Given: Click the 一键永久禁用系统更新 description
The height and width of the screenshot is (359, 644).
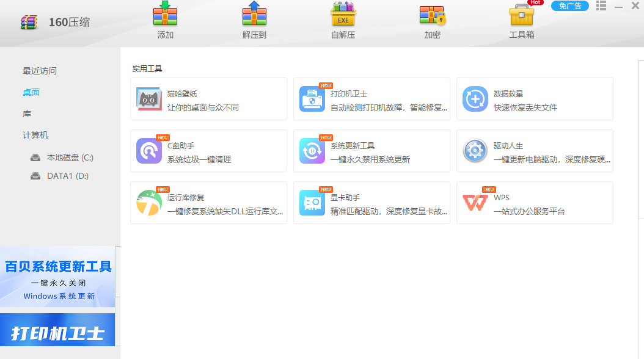Looking at the screenshot, I should click(370, 159).
